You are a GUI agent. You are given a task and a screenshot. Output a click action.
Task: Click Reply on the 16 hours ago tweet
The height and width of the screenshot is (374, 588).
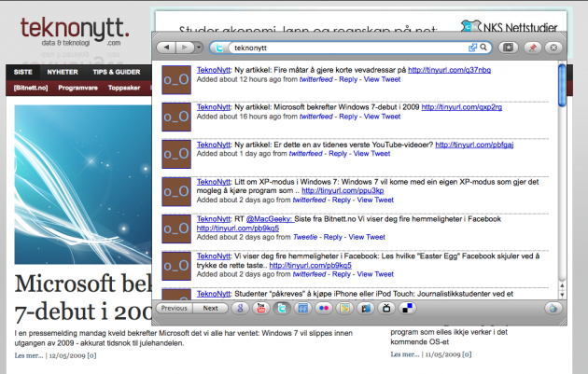coord(348,117)
